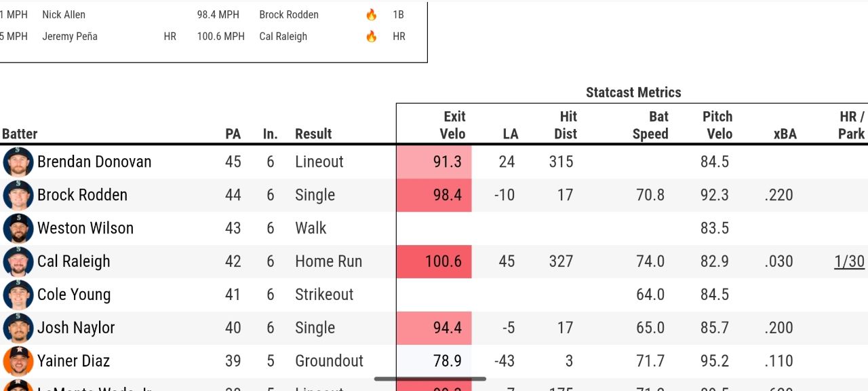Click the fire icon beside Cal Raleigh HR
868x391 pixels.
(x=371, y=37)
